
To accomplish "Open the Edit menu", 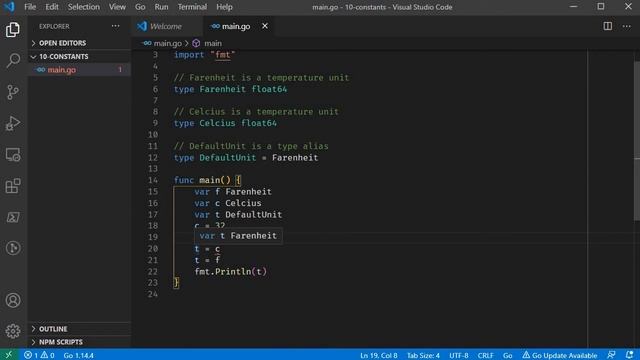I will tap(51, 7).
